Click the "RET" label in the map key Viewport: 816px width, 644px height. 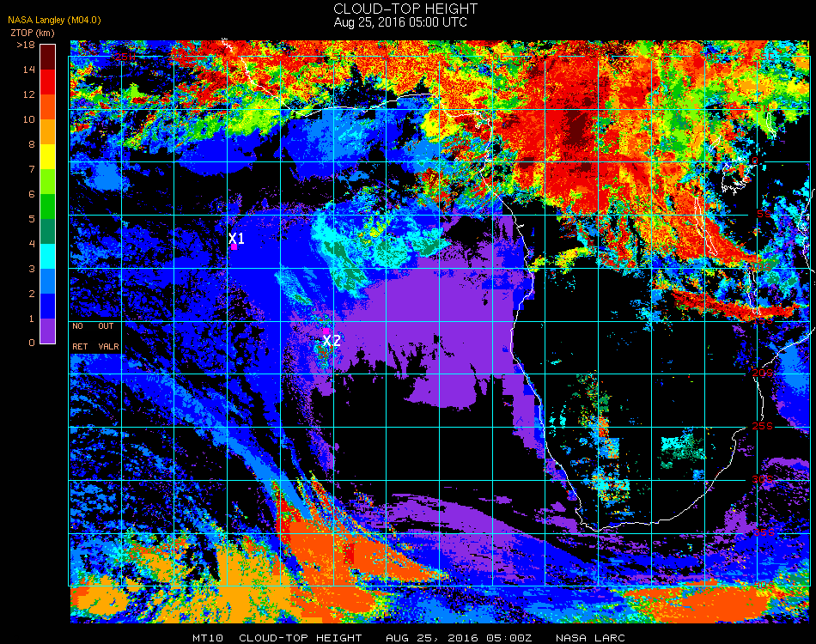pyautogui.click(x=80, y=346)
